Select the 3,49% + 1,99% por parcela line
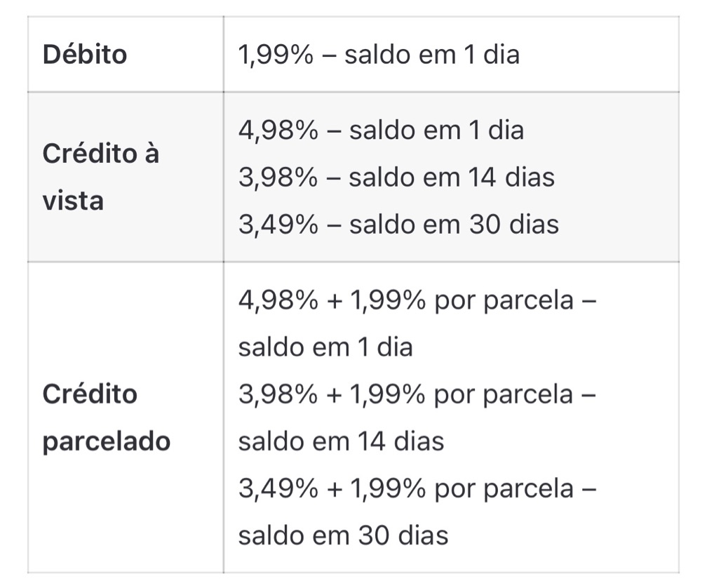 tap(417, 489)
